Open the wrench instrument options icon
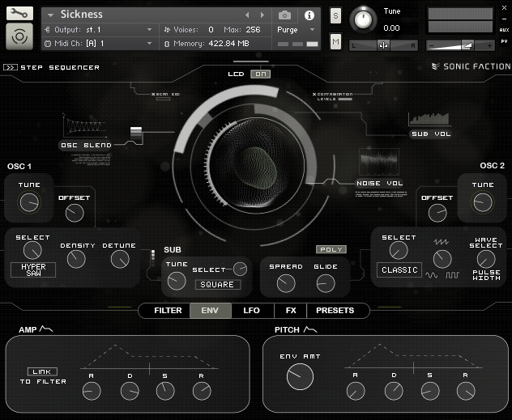The height and width of the screenshot is (420, 512). point(19,14)
